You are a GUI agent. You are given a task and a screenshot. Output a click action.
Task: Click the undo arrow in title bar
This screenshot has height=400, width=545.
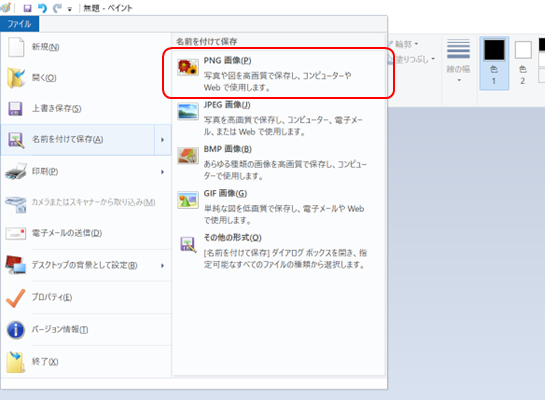[42, 8]
